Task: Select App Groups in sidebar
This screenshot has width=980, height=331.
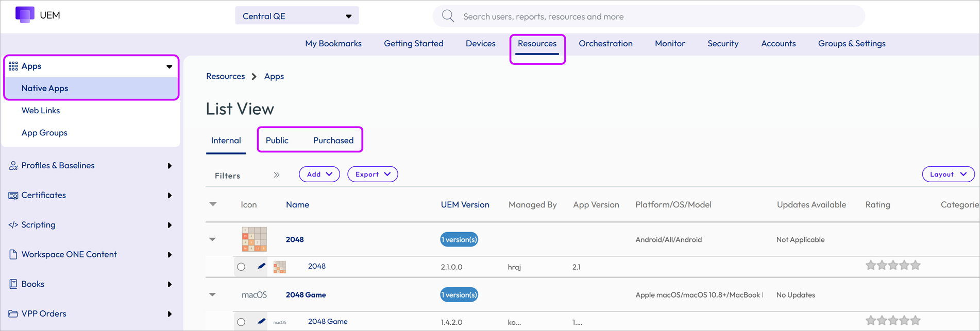Action: 44,132
